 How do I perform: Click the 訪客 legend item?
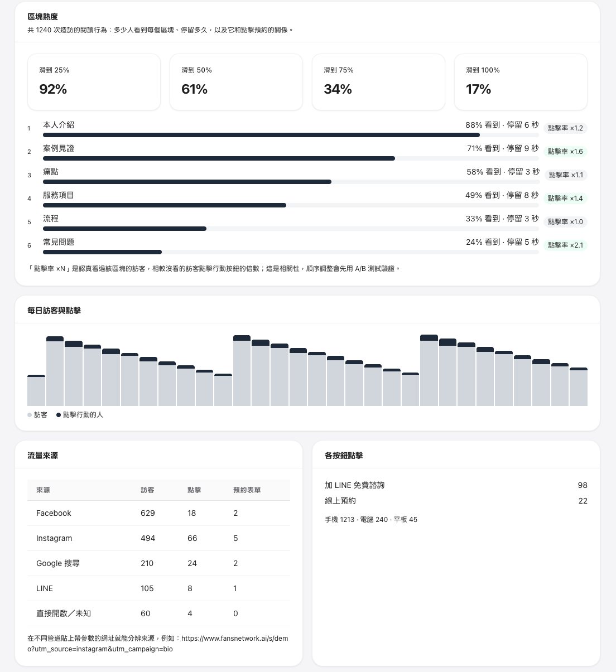click(37, 415)
